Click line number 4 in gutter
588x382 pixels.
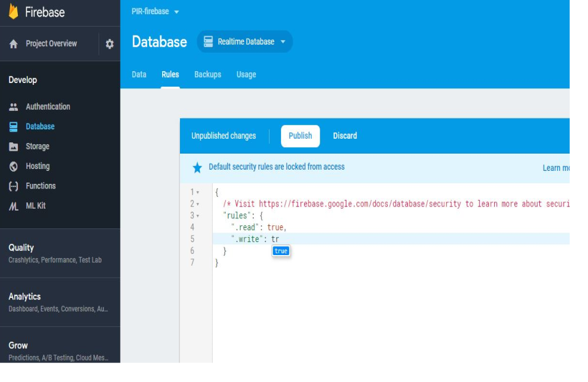192,227
